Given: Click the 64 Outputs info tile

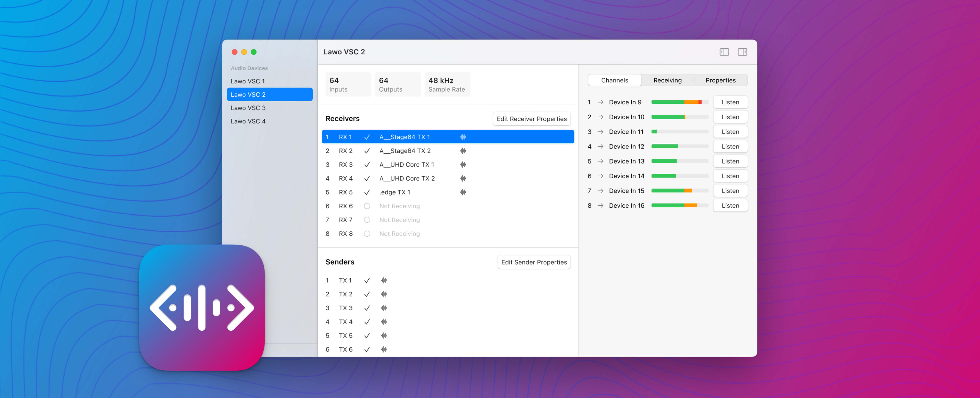Looking at the screenshot, I should (398, 84).
